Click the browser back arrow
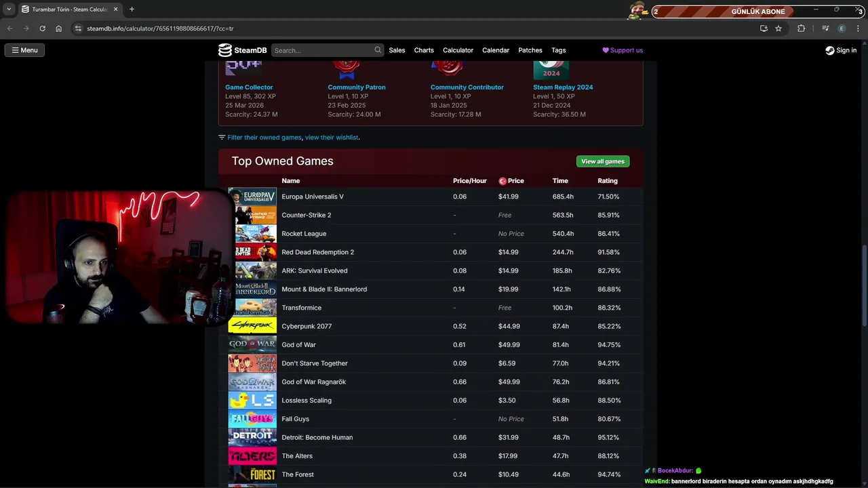 9,28
